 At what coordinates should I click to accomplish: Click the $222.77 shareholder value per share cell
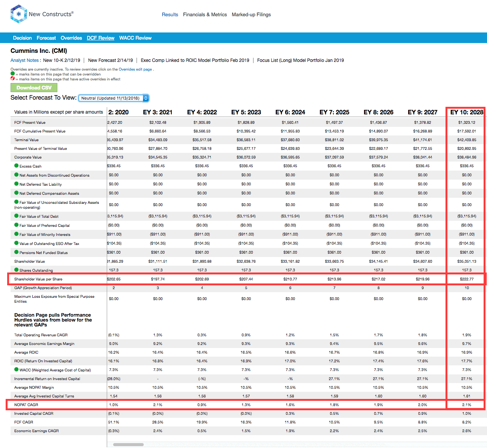(x=467, y=279)
